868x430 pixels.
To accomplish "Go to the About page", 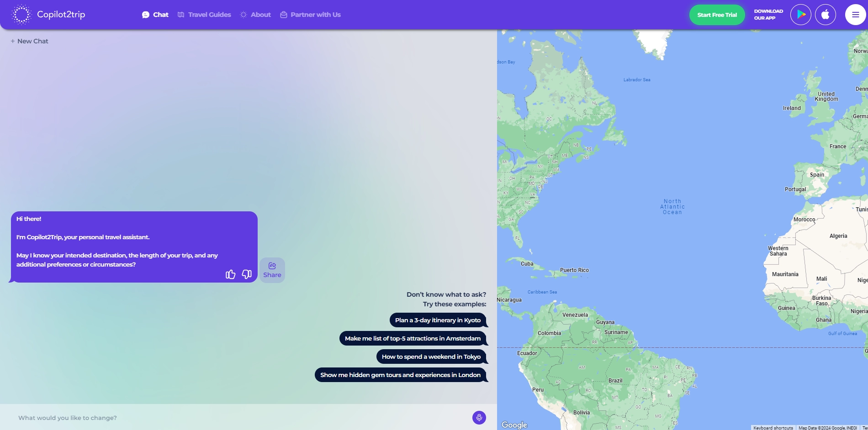I will coord(255,15).
